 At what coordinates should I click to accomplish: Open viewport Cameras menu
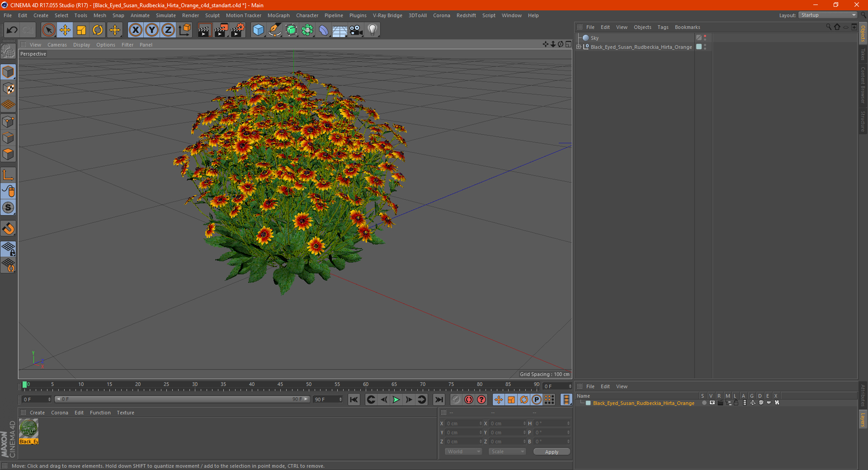pos(57,45)
